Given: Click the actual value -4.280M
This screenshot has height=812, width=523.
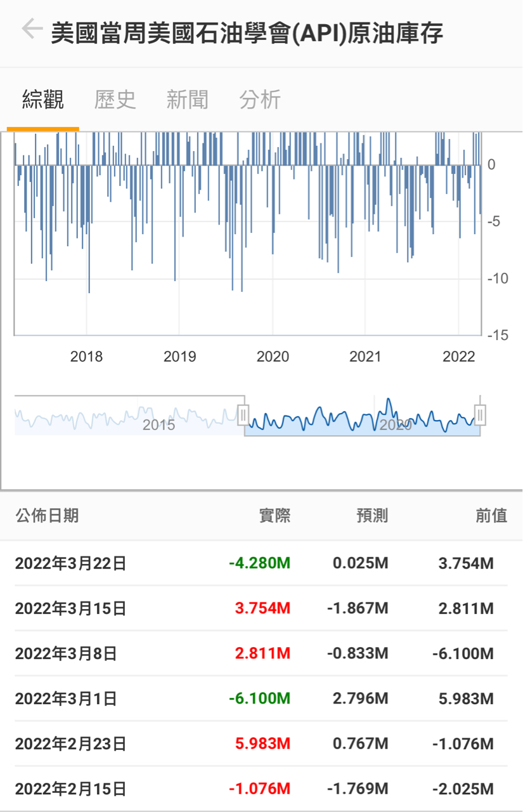Looking at the screenshot, I should [260, 563].
